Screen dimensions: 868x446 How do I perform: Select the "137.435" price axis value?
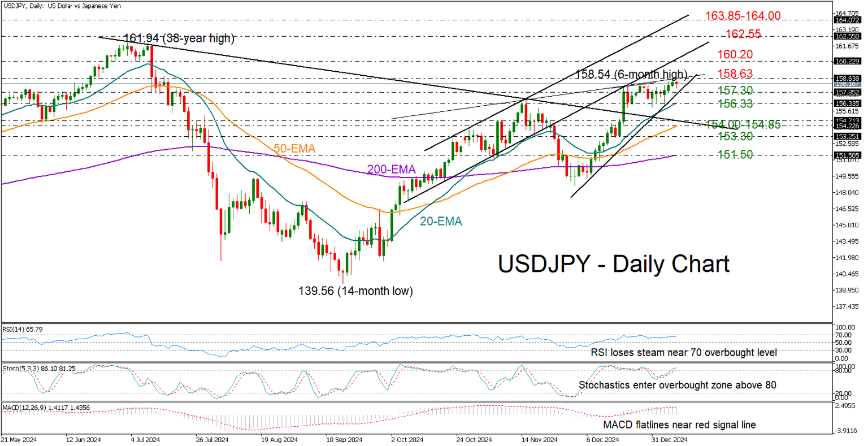coord(847,307)
